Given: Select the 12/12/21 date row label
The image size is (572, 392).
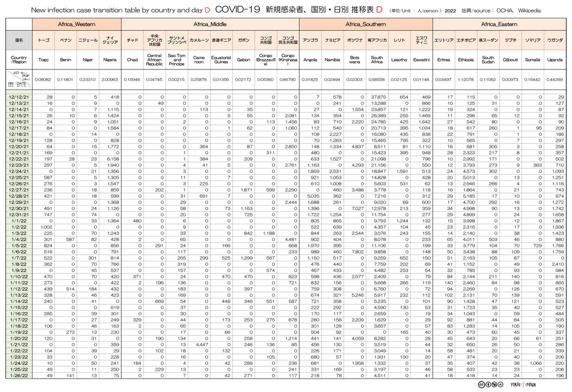Looking at the screenshot, I should click(x=19, y=97).
